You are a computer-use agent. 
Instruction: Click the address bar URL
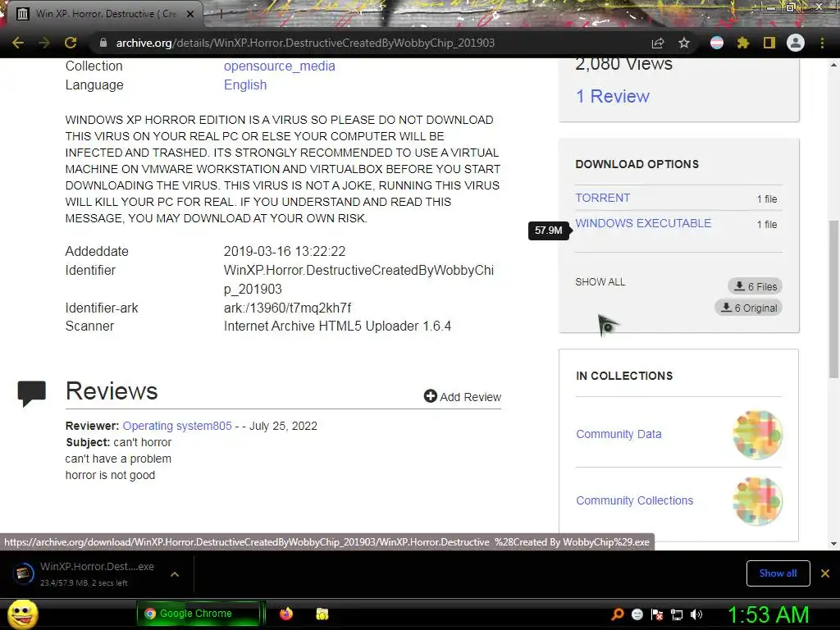tap(305, 43)
